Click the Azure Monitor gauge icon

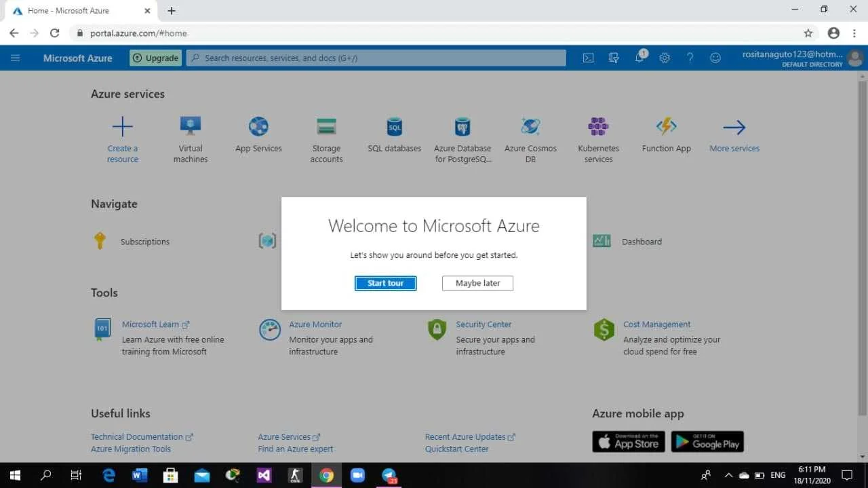[x=270, y=330]
